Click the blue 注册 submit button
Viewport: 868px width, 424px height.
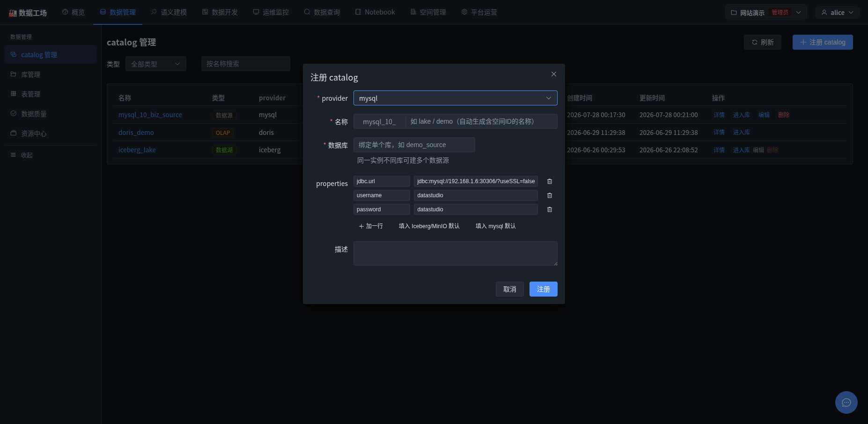point(544,289)
